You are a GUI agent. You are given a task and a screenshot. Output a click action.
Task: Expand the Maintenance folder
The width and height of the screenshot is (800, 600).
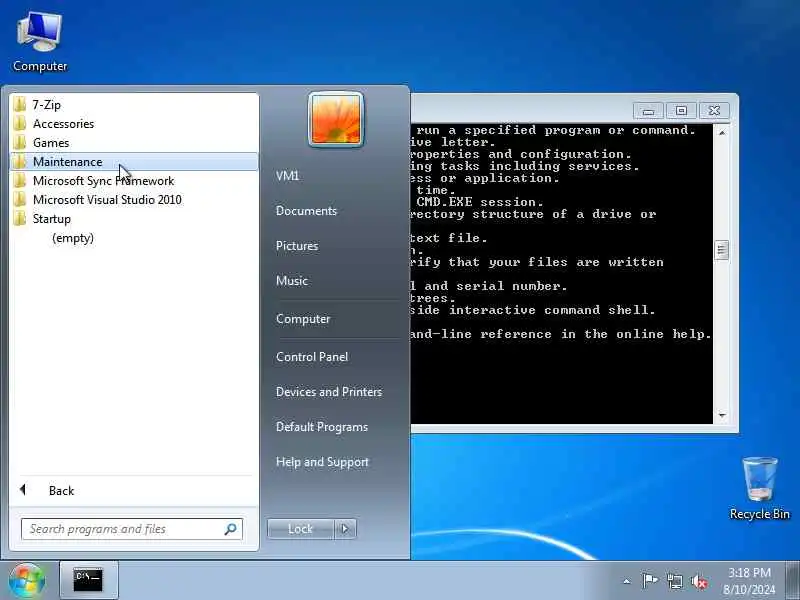[x=134, y=162]
